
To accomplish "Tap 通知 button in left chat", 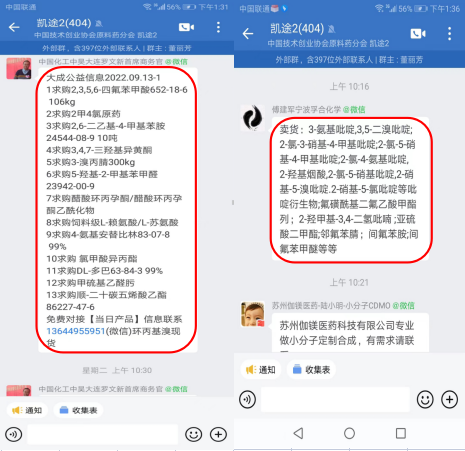I will click(x=27, y=410).
